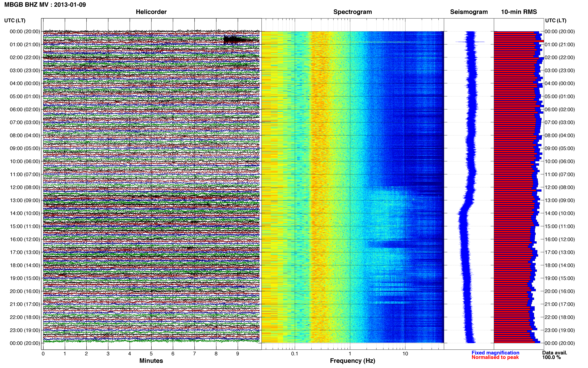Click the right 02:00 (22:00) time label
The height and width of the screenshot is (368, 588).
click(x=560, y=57)
